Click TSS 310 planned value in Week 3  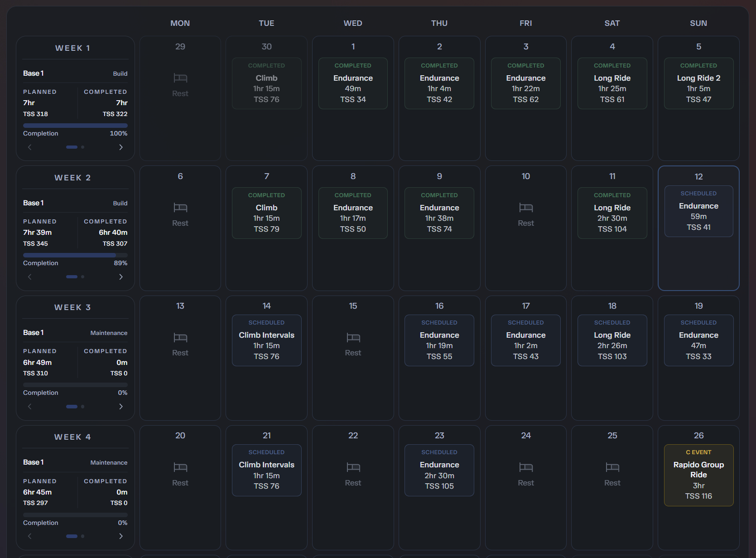(x=36, y=374)
